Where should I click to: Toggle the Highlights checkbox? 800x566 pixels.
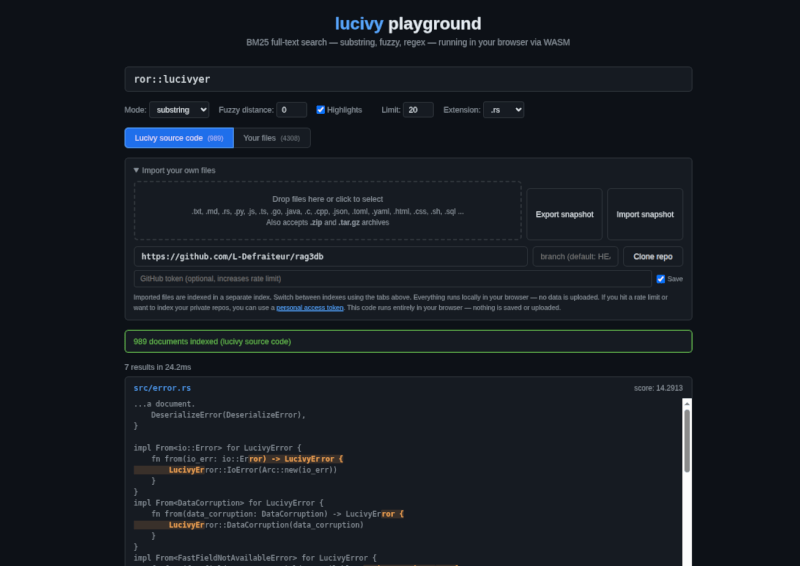(320, 110)
